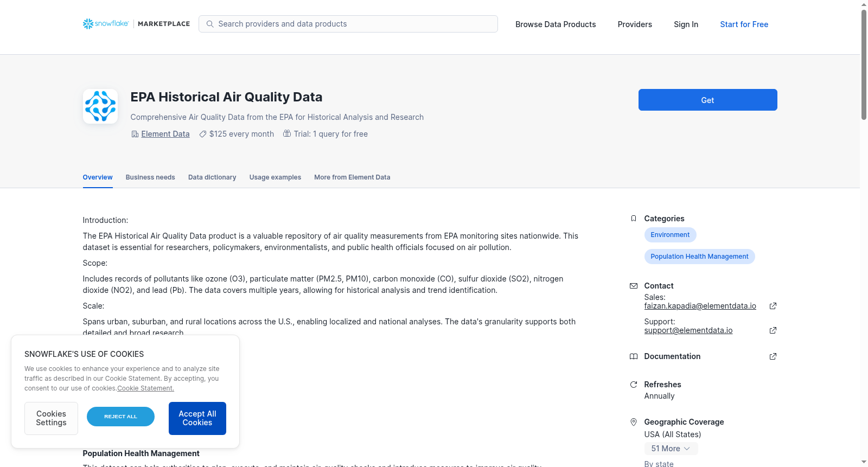
Task: Click REJECT ALL cookies button
Action: pos(120,417)
